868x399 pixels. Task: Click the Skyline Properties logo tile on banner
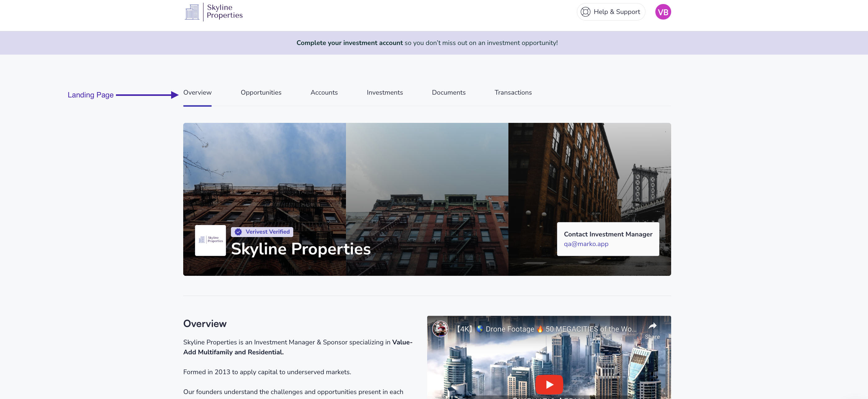(210, 240)
